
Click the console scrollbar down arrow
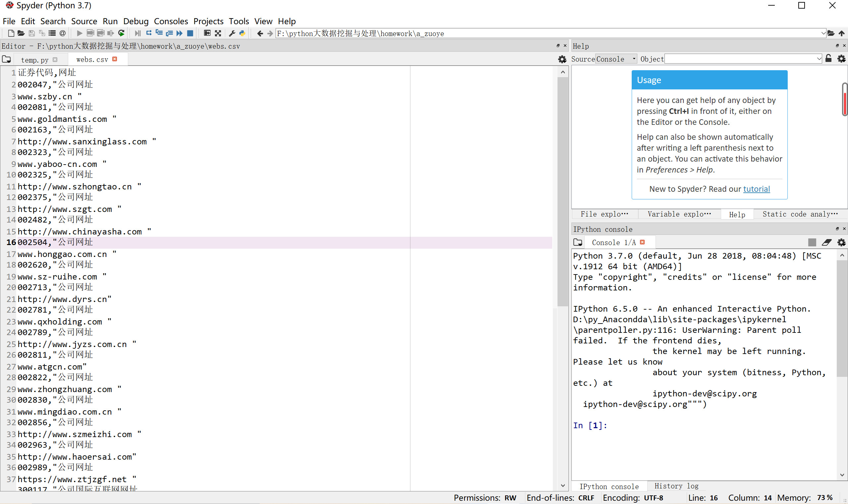click(x=842, y=475)
